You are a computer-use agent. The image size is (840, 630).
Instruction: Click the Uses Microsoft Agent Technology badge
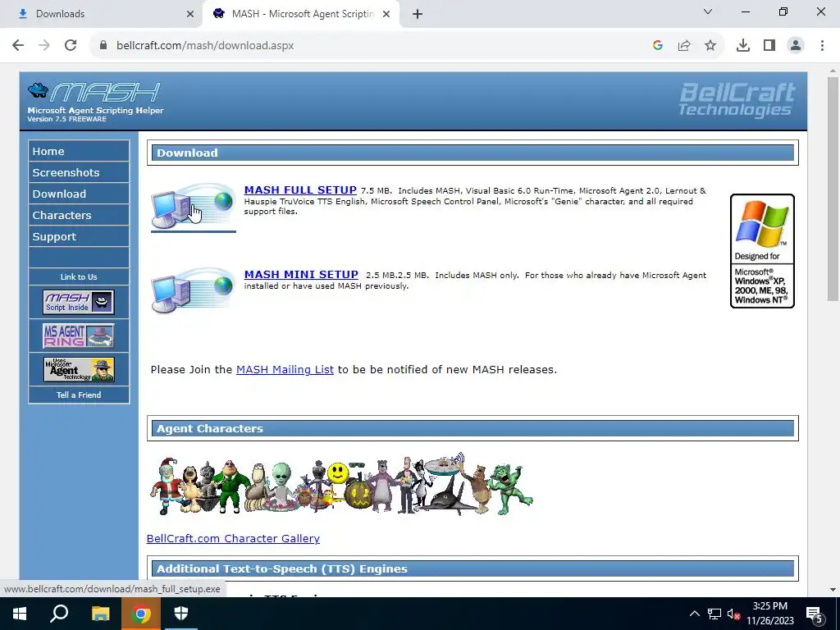click(79, 370)
